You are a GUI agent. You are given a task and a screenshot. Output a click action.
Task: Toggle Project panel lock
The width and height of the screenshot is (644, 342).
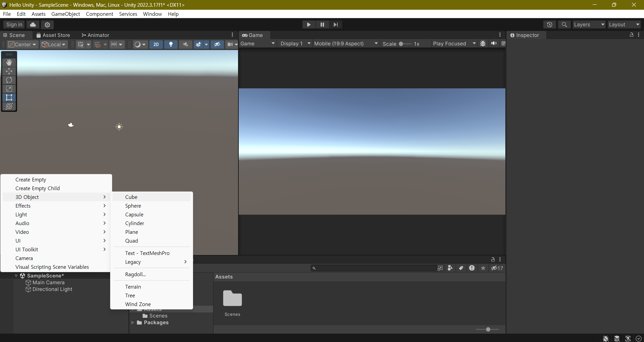pos(493,259)
